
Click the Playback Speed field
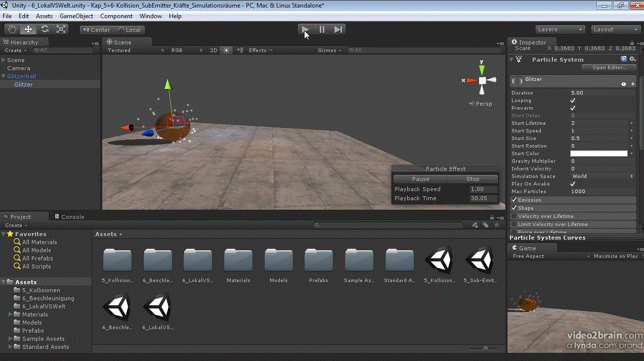click(483, 189)
